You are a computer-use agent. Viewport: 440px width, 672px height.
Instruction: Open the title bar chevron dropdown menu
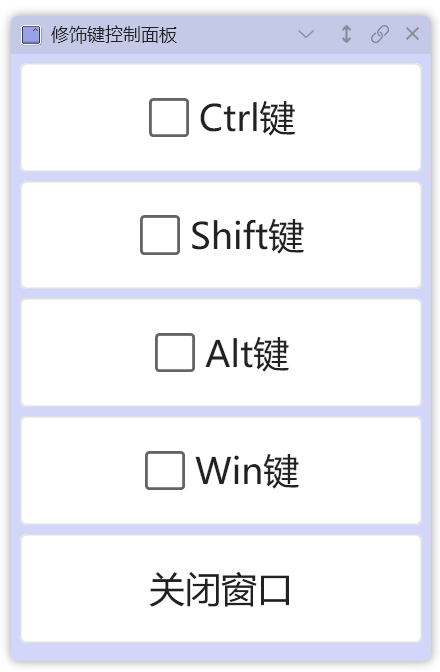[x=306, y=34]
